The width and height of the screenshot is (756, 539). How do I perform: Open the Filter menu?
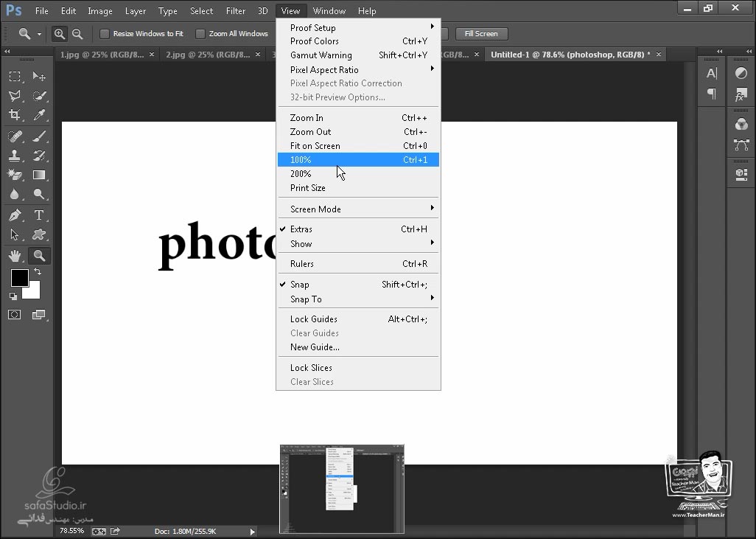pyautogui.click(x=235, y=10)
